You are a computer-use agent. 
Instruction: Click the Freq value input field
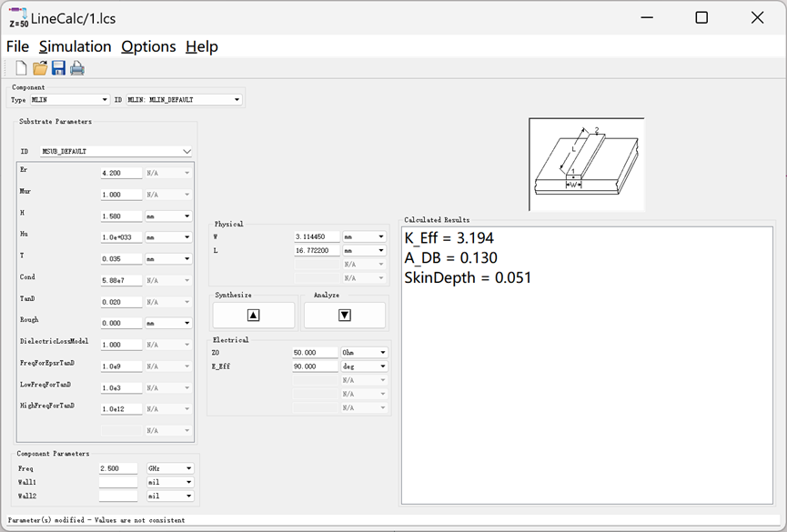click(x=118, y=469)
